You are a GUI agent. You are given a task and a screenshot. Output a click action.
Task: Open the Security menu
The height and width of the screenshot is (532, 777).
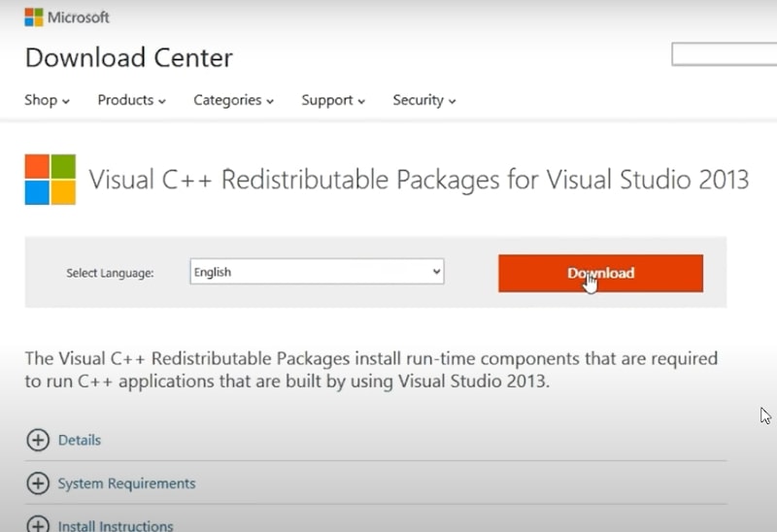point(424,100)
